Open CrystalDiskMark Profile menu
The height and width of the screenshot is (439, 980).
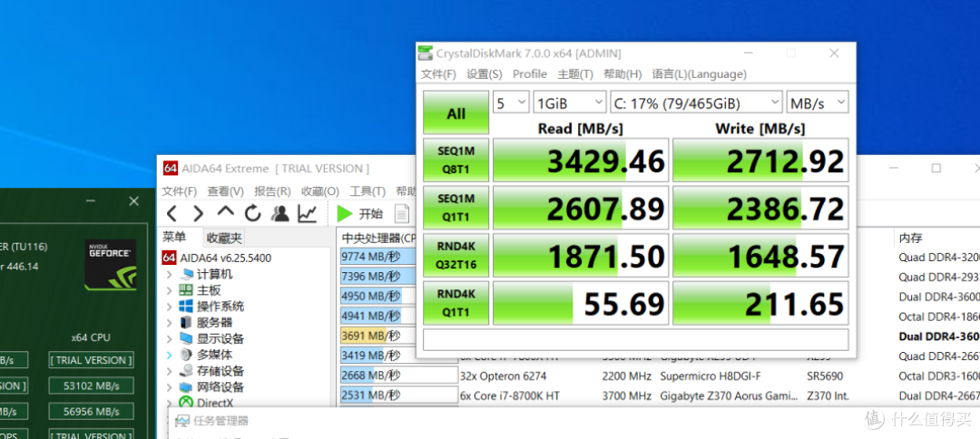[x=530, y=73]
